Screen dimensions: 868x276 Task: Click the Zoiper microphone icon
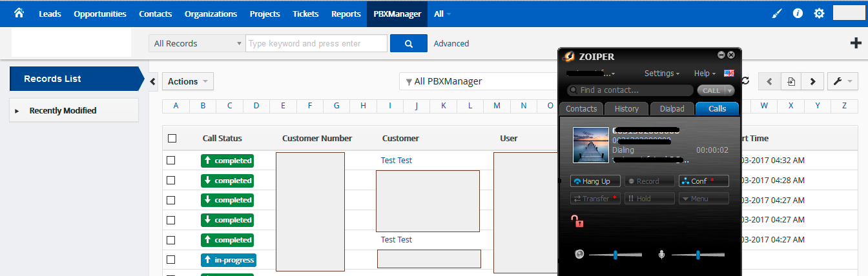tap(661, 255)
